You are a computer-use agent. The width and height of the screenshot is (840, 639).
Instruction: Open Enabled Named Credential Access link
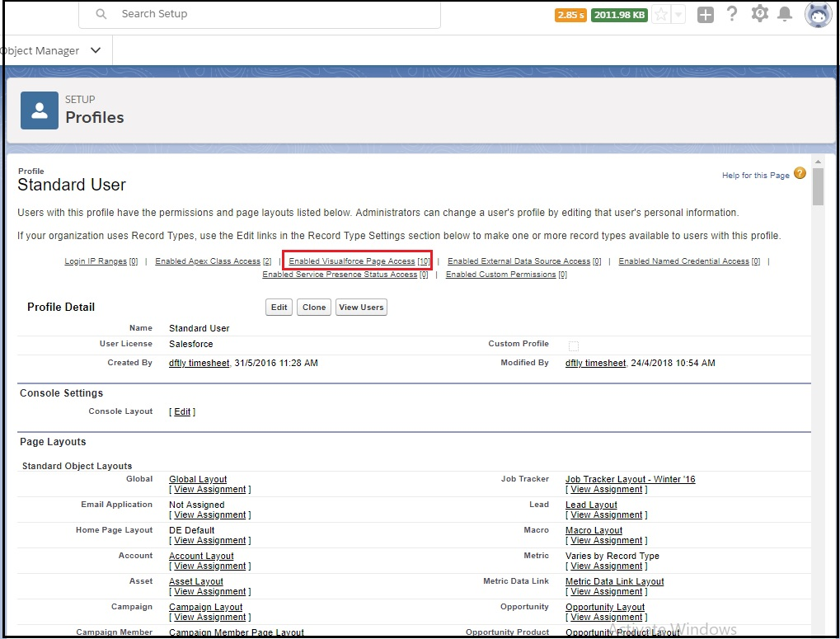(x=689, y=261)
